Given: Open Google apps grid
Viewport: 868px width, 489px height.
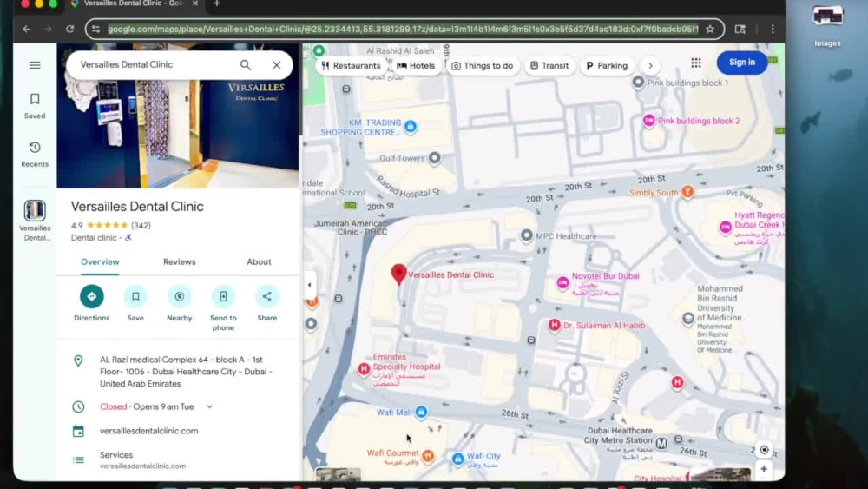Looking at the screenshot, I should [696, 63].
